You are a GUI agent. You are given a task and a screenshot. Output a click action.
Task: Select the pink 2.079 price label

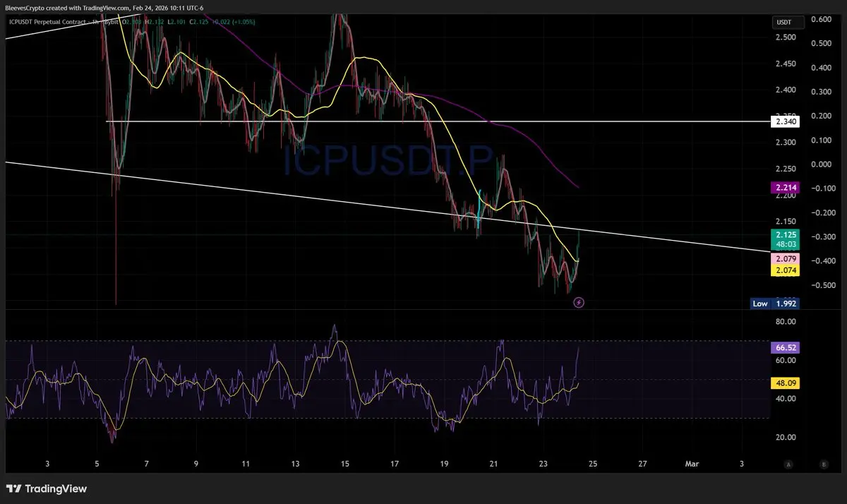click(x=785, y=259)
